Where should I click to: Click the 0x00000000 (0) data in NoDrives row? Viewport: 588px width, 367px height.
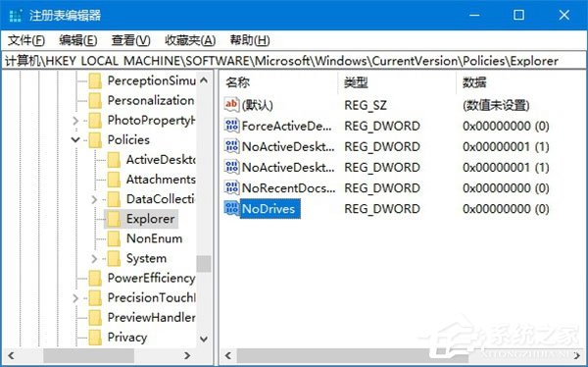pyautogui.click(x=506, y=208)
